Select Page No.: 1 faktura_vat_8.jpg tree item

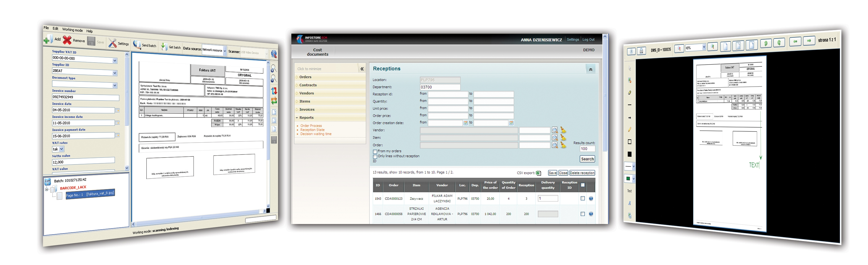90,194
